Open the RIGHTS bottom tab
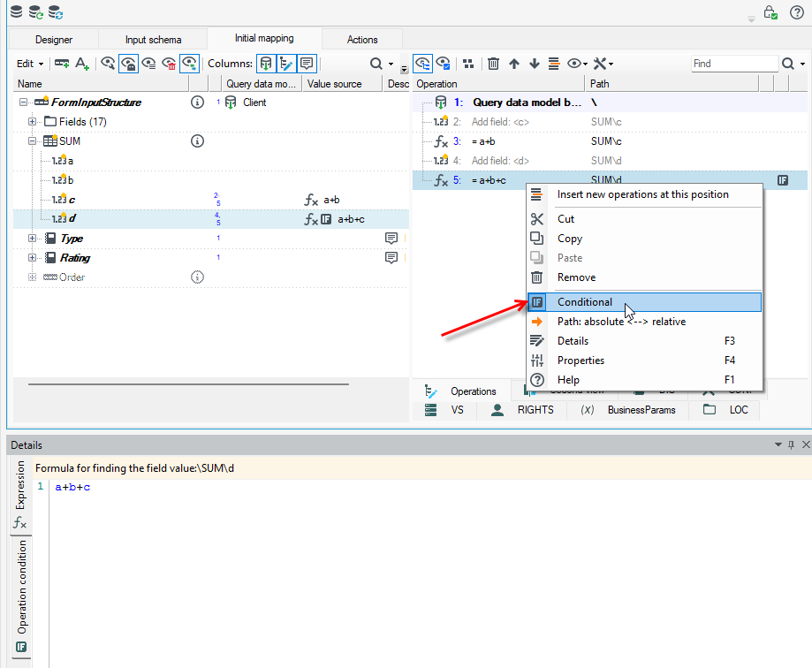812x668 pixels. 523,410
